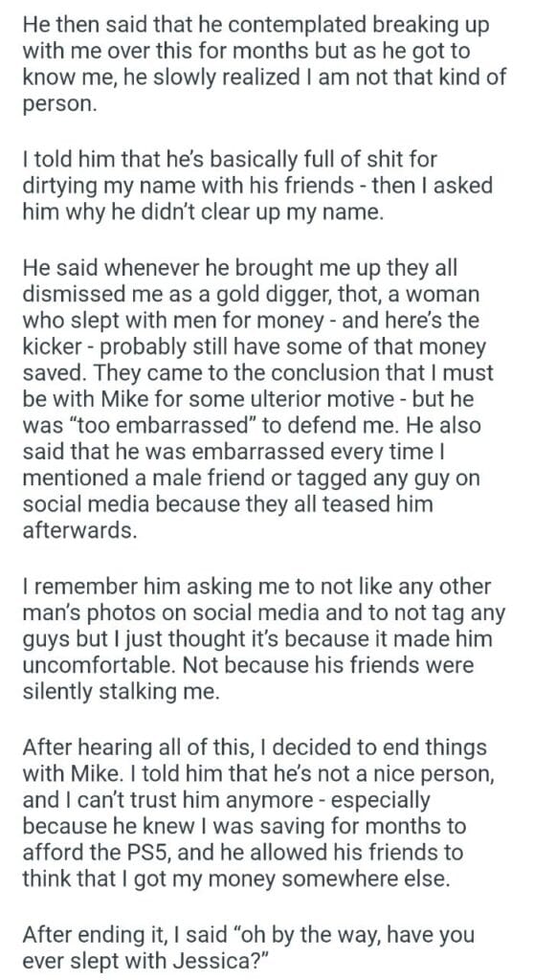This screenshot has height=980, width=534.
Task: Click the paragraph beginning "After hearing all of this"
Action: pos(259,813)
